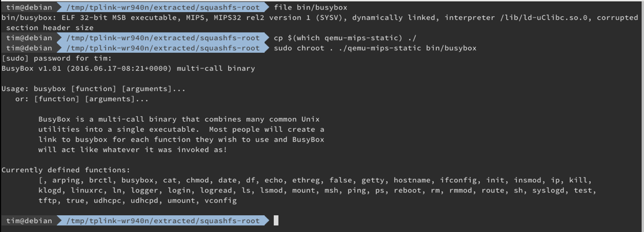The image size is (644, 232).
Task: Click the arrow tip ending the first prompt path
Action: click(x=267, y=7)
